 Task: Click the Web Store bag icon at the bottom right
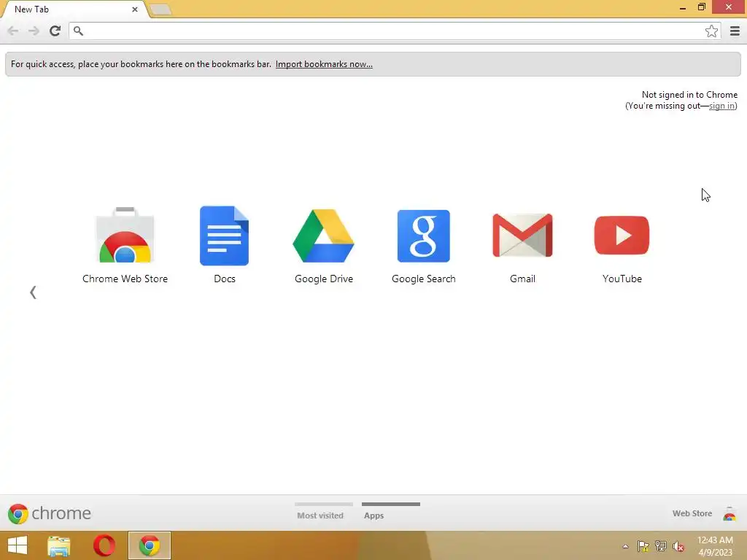point(729,514)
